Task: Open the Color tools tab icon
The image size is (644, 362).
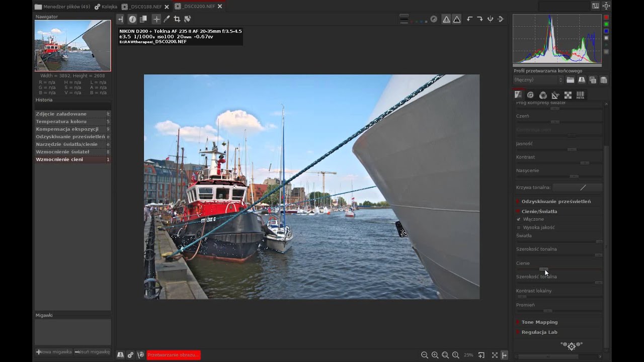Action: [543, 95]
